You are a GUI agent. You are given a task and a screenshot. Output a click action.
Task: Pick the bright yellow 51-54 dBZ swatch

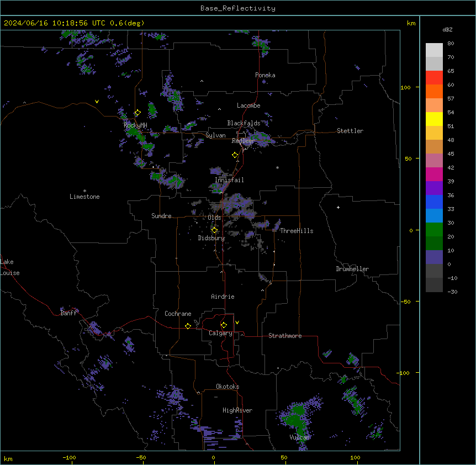click(x=434, y=119)
